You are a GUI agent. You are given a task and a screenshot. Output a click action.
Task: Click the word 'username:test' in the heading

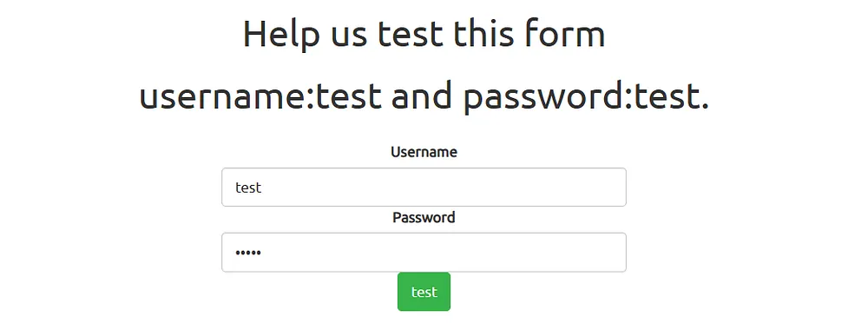click(x=260, y=96)
